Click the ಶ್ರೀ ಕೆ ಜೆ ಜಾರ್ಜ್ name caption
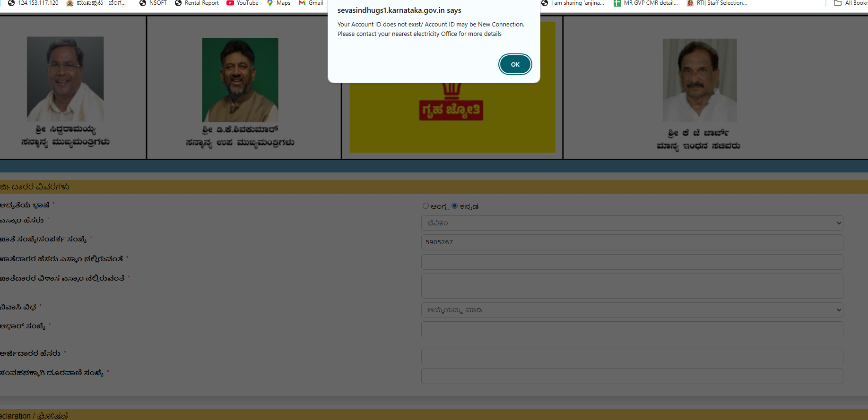Image resolution: width=868 pixels, height=420 pixels. tap(698, 133)
